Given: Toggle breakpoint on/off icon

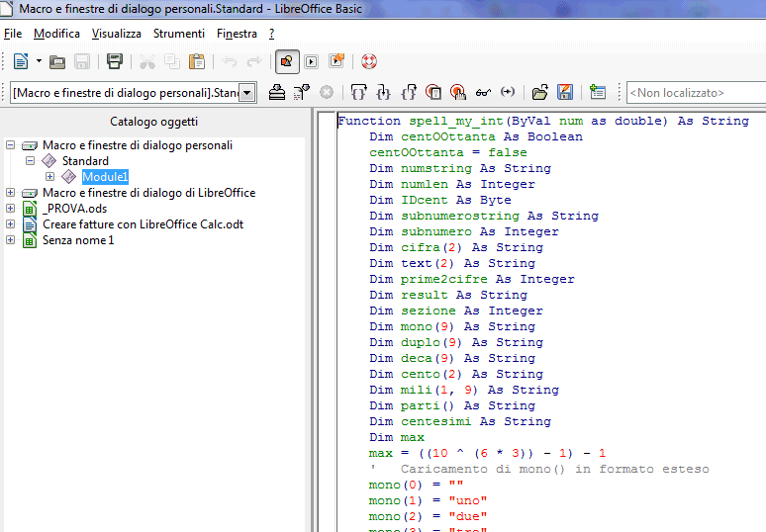Looking at the screenshot, I should pyautogui.click(x=433, y=92).
